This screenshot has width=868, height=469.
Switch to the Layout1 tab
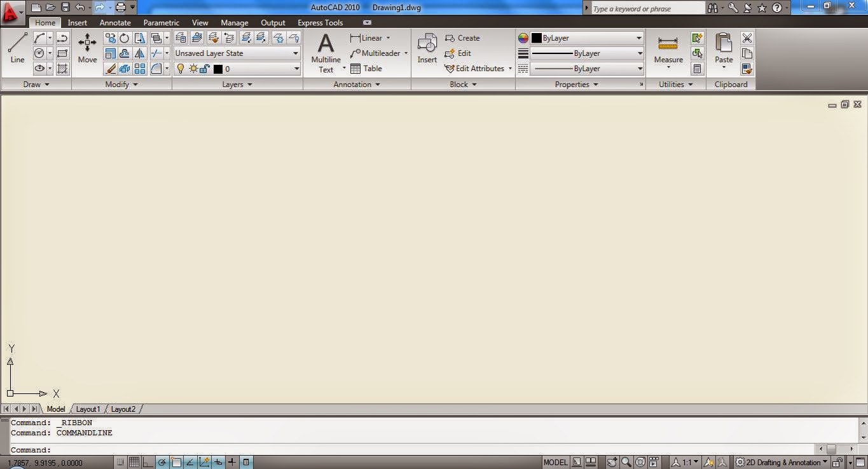tap(88, 409)
